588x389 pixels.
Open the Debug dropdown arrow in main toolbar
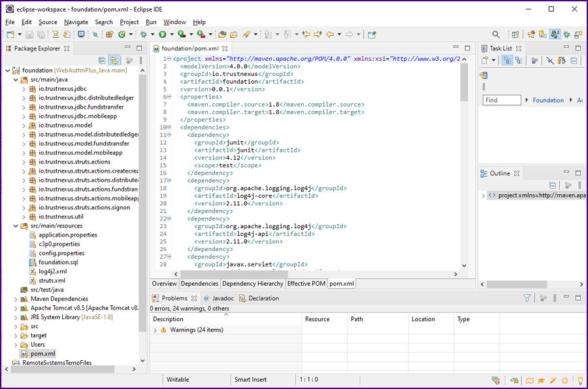tap(153, 35)
